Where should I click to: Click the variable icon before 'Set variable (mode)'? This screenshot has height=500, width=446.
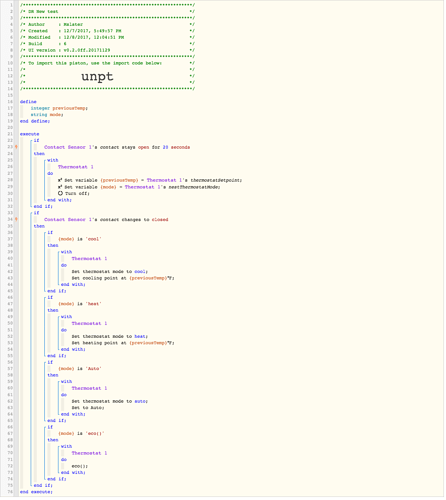60,187
